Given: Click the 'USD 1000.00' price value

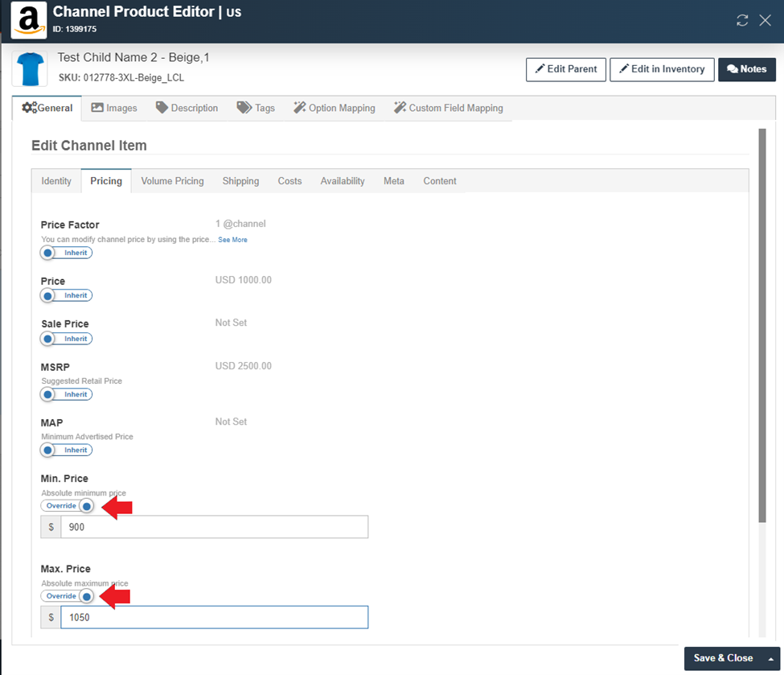Looking at the screenshot, I should [x=244, y=280].
